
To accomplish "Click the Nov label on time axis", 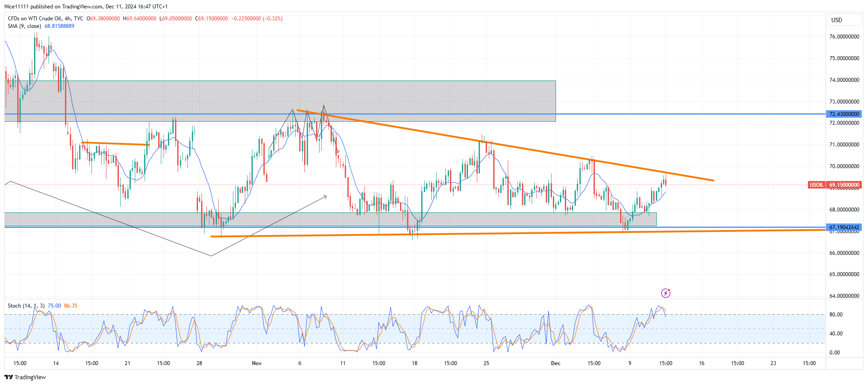I will (257, 363).
